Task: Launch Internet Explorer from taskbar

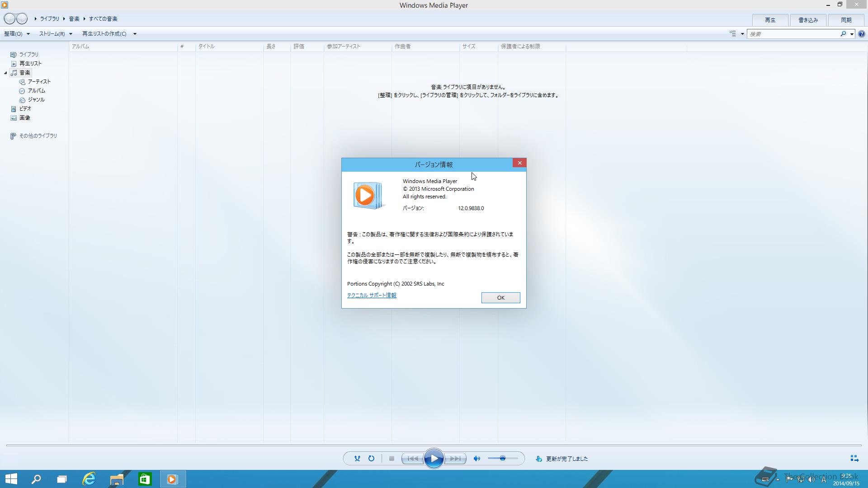Action: [89, 479]
